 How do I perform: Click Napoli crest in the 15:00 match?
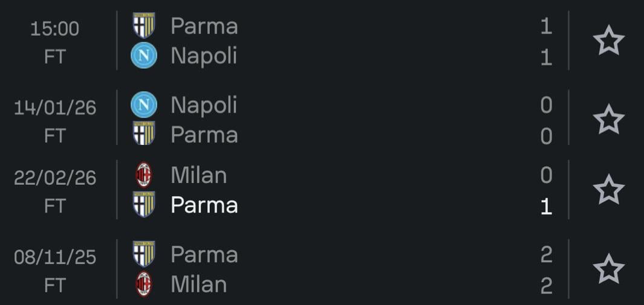pos(144,56)
